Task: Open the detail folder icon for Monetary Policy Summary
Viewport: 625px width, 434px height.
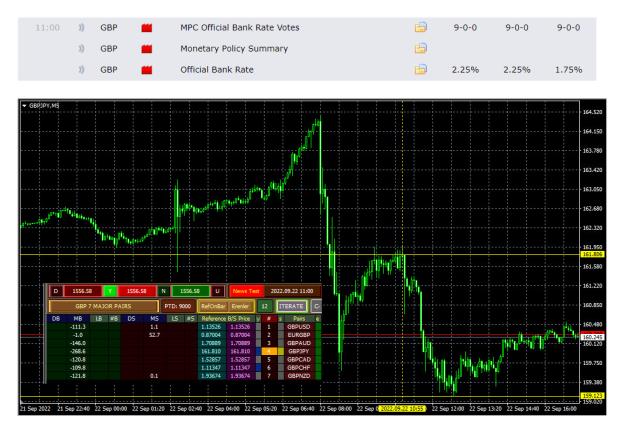Action: pos(421,48)
